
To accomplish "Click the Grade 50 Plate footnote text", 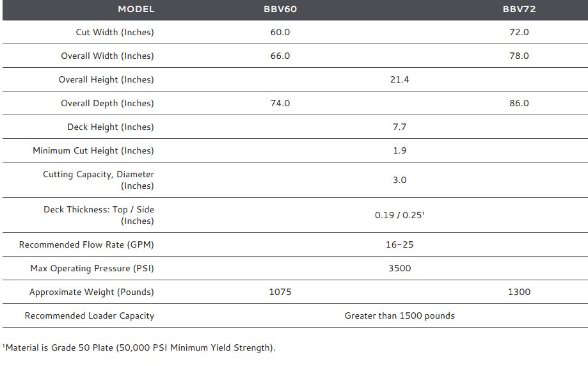I will pos(139,348).
